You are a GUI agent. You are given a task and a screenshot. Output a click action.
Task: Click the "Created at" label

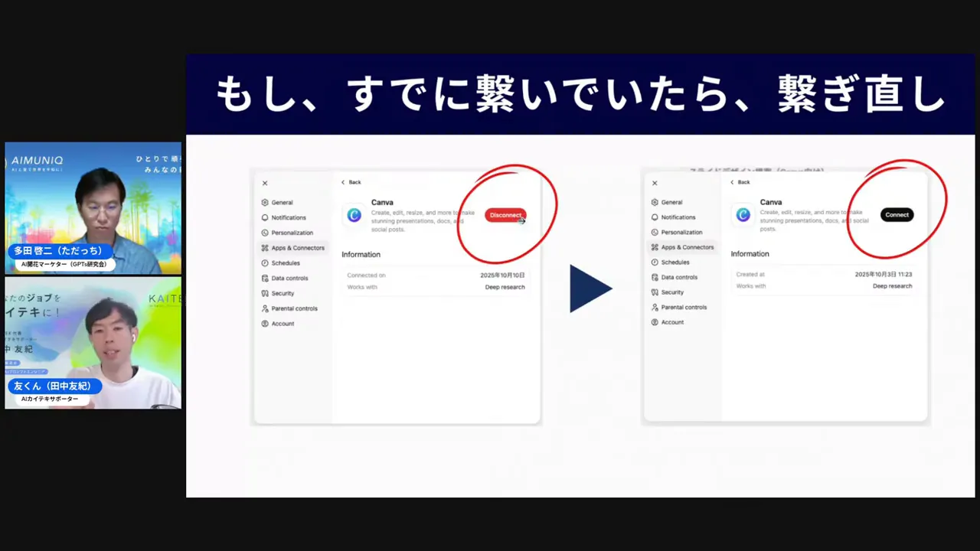click(750, 274)
